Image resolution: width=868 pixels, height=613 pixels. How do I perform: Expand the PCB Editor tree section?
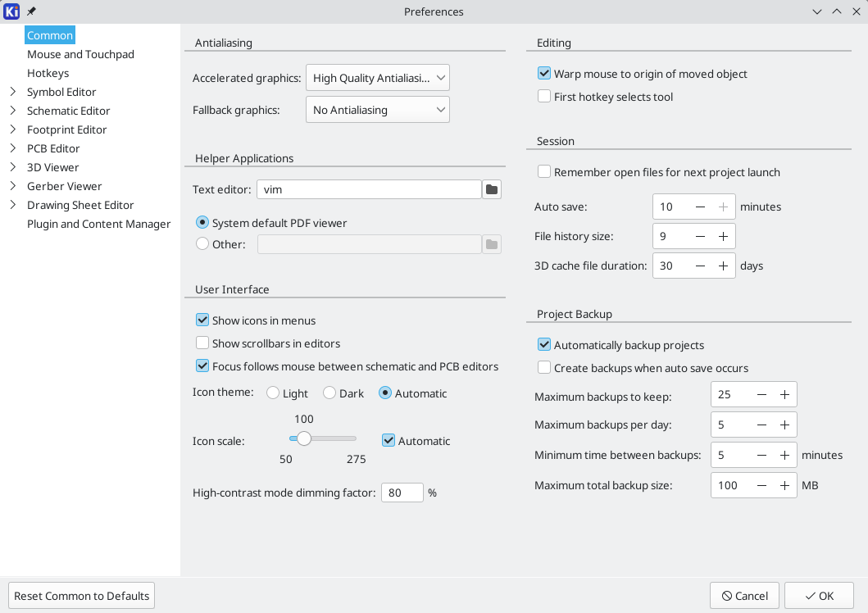(x=13, y=148)
